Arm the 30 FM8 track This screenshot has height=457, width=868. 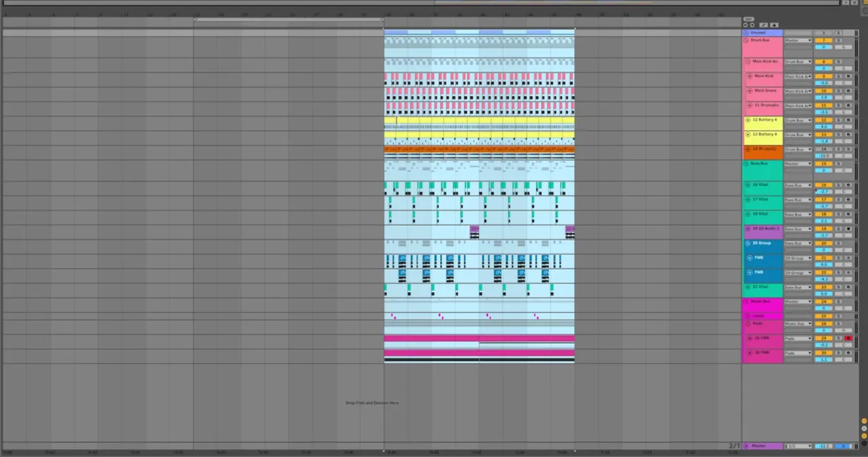[848, 353]
